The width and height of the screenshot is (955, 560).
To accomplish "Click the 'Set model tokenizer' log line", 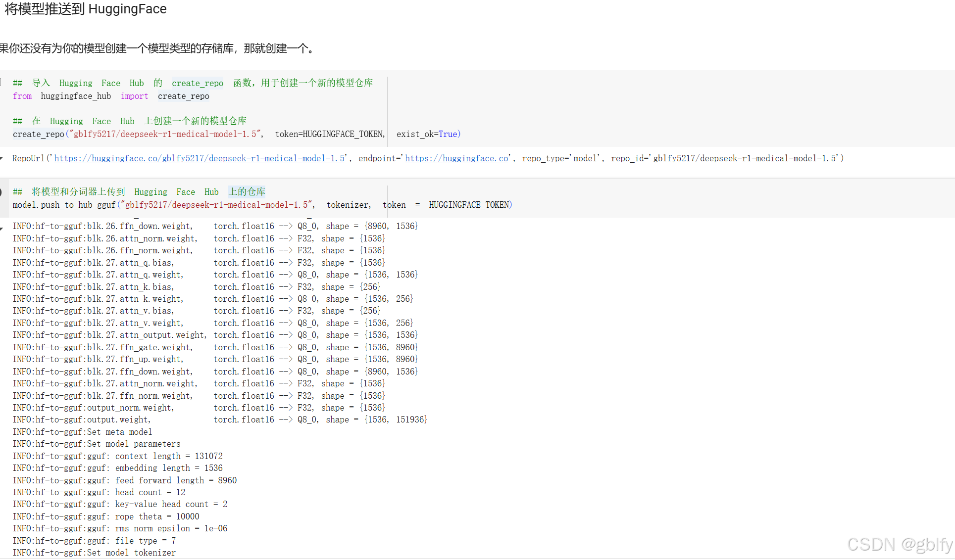I will (94, 553).
